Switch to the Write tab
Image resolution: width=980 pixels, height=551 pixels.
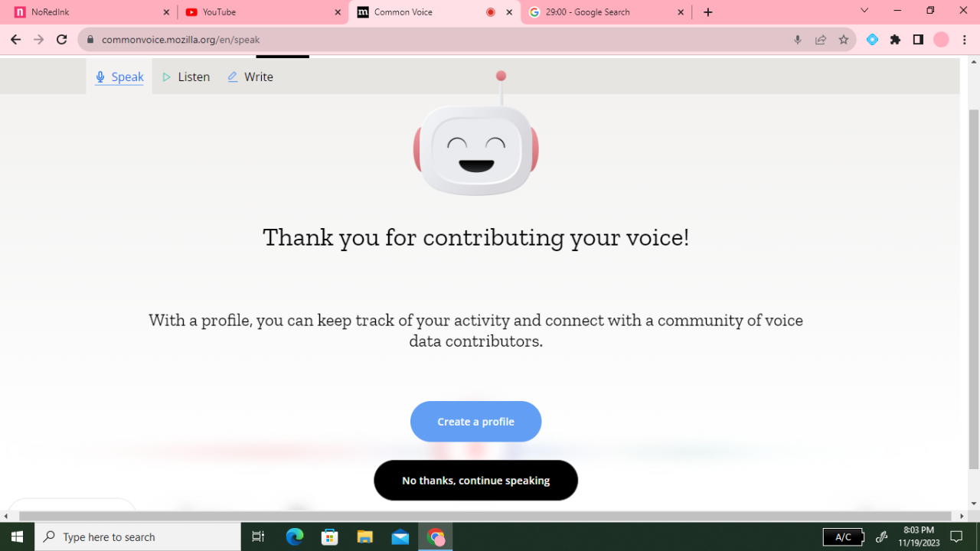(250, 77)
